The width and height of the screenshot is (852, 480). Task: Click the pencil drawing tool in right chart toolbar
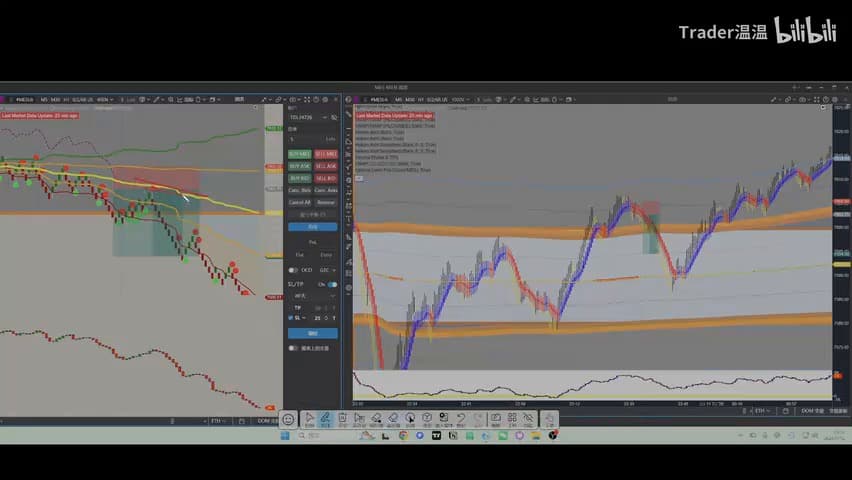point(512,100)
